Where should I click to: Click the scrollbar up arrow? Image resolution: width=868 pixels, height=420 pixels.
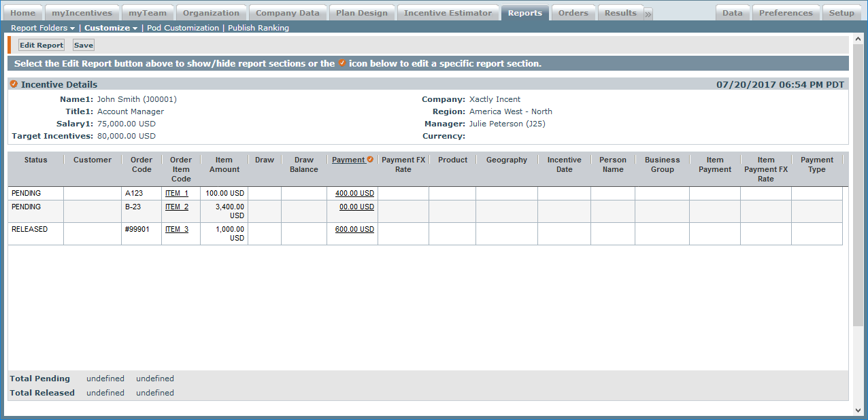point(858,39)
